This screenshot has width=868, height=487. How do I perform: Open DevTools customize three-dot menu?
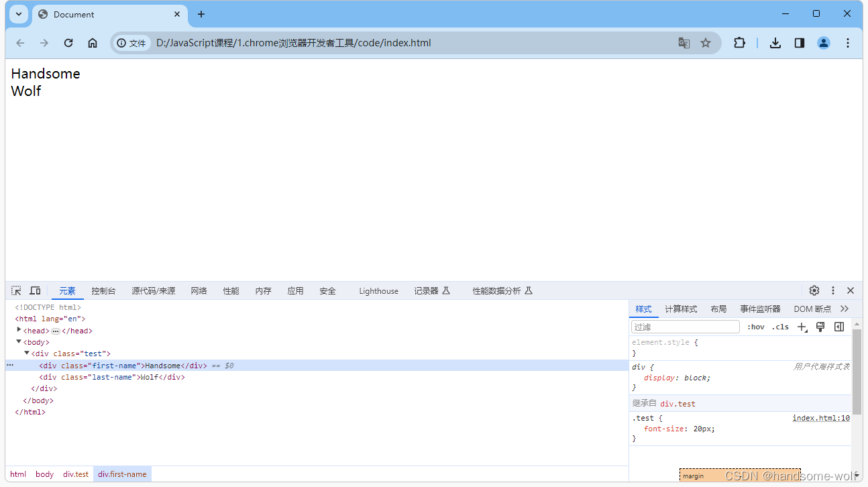click(x=833, y=290)
